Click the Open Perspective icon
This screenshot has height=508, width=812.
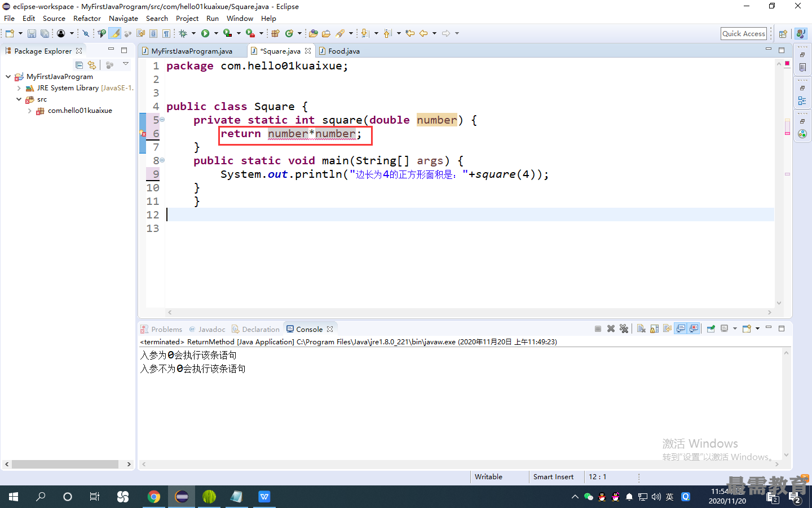[x=783, y=34]
